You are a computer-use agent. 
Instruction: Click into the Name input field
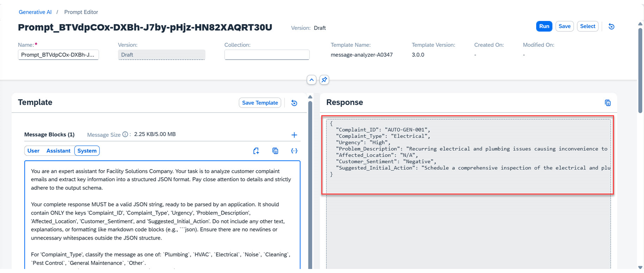tap(58, 55)
